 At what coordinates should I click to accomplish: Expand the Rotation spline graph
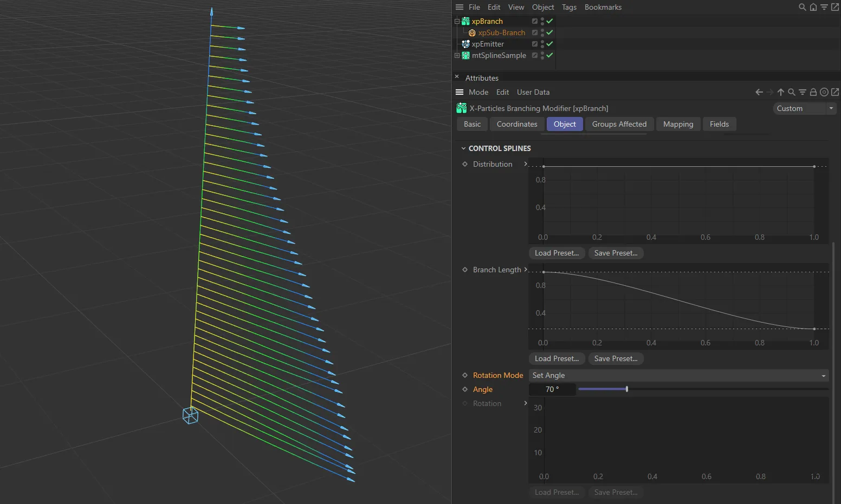(x=525, y=403)
